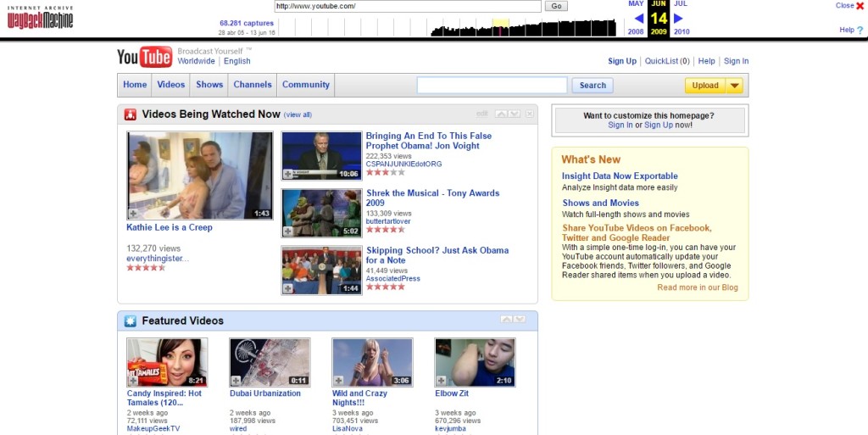Open the Community tab
This screenshot has width=868, height=435.
click(x=305, y=85)
